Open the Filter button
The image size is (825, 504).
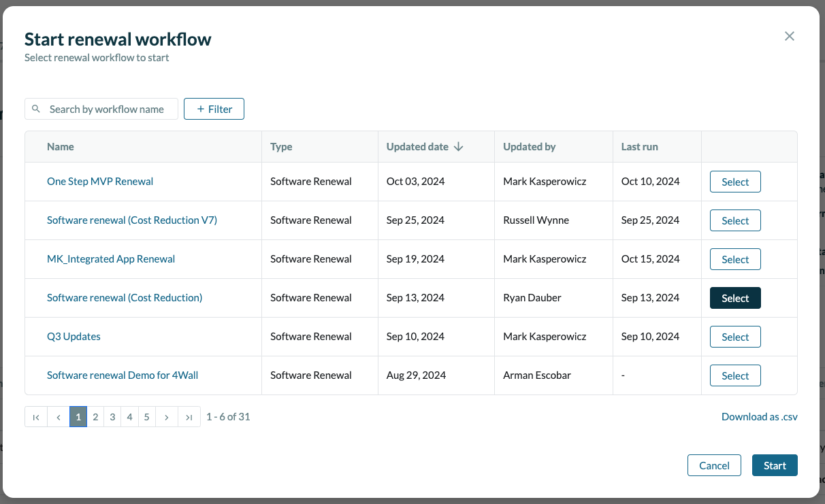(214, 109)
